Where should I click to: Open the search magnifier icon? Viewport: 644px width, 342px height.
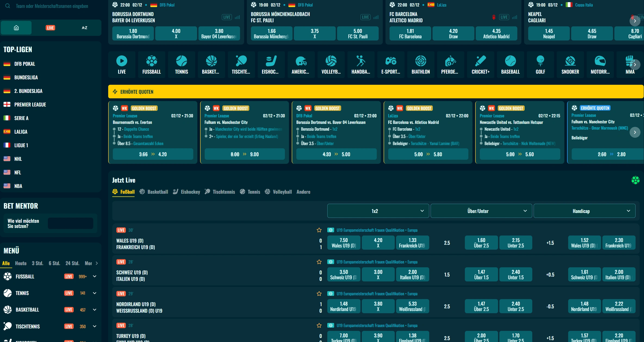click(8, 6)
